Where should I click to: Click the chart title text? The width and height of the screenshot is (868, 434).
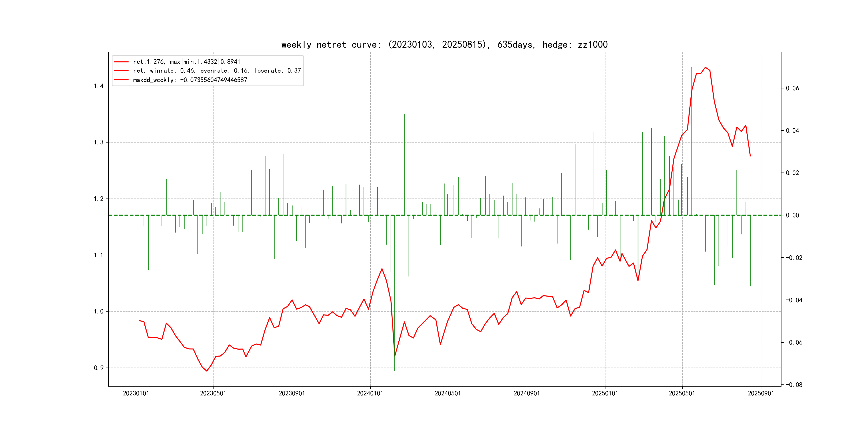coord(444,44)
